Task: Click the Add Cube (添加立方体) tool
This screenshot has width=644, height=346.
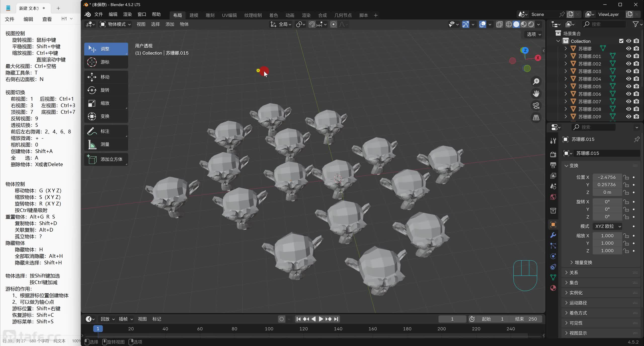Action: coord(106,159)
